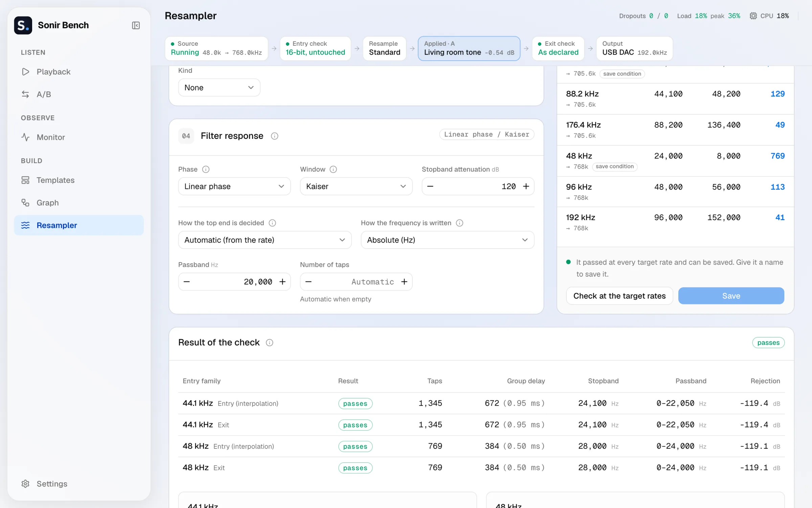Viewport: 812px width, 508px height.
Task: Select the Output USB DAC stage
Action: point(634,48)
